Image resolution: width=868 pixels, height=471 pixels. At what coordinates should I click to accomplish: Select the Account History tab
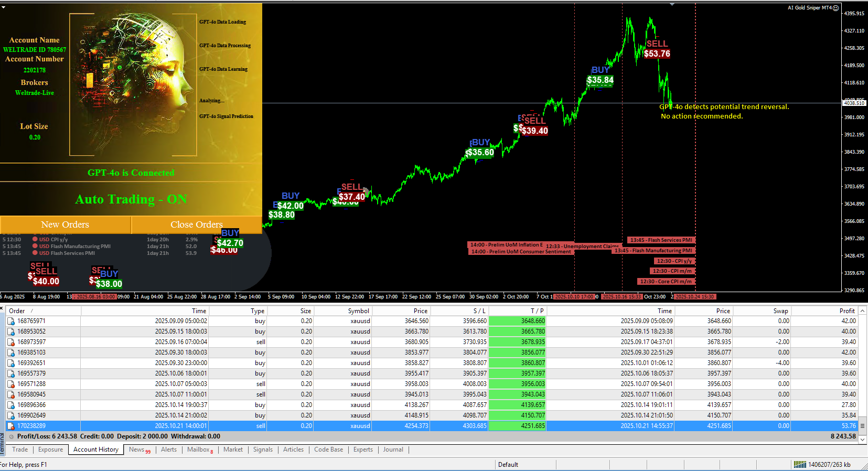pyautogui.click(x=96, y=449)
